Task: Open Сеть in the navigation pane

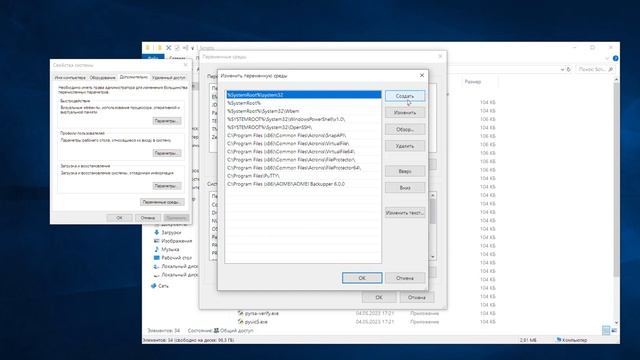Action: click(163, 286)
